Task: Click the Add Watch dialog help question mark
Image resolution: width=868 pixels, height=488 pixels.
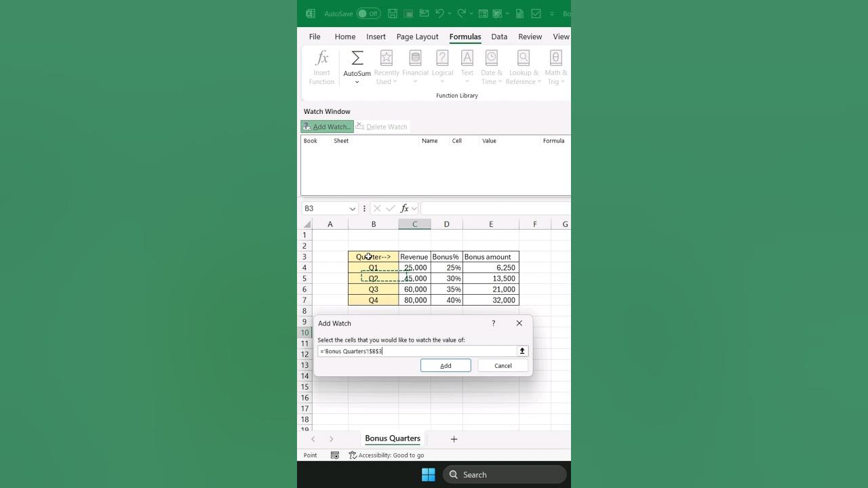Action: [x=493, y=323]
